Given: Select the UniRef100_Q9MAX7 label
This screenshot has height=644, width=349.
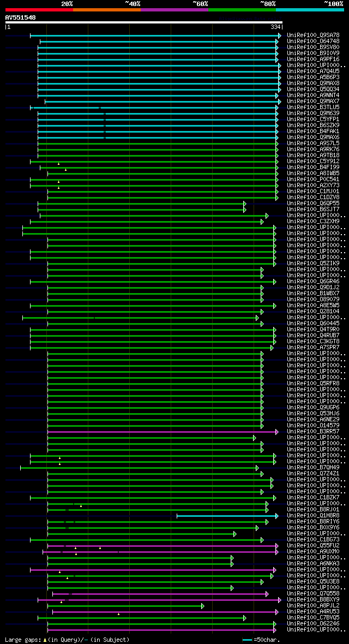Looking at the screenshot, I should pyautogui.click(x=313, y=102).
